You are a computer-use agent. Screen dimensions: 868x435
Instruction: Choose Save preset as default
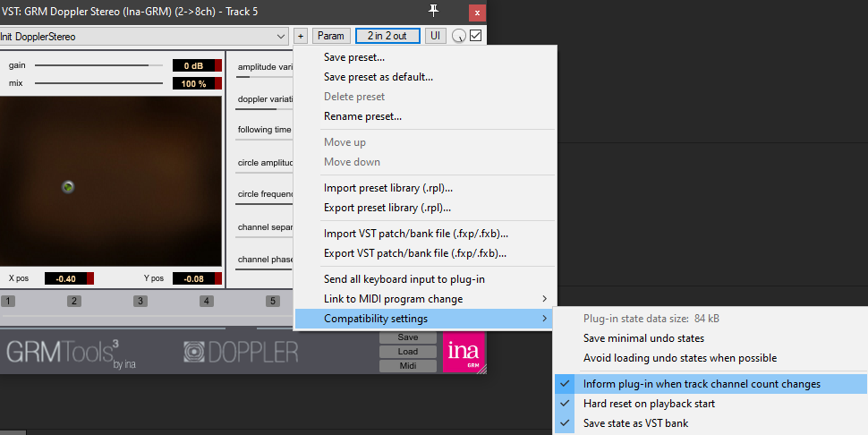point(378,77)
